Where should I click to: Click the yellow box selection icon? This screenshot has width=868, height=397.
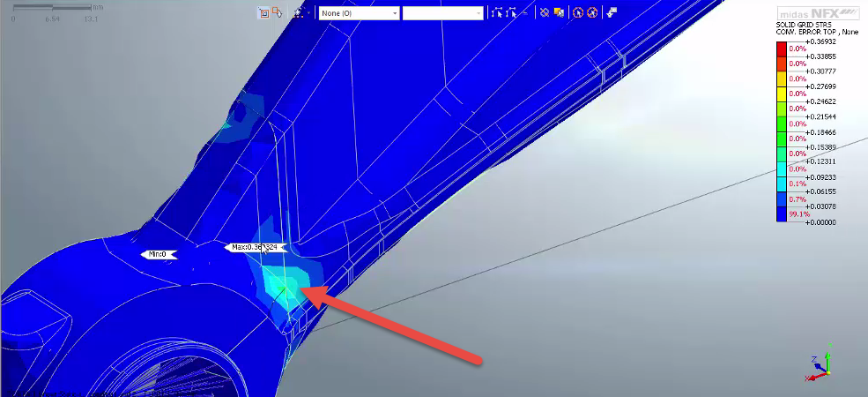click(559, 12)
